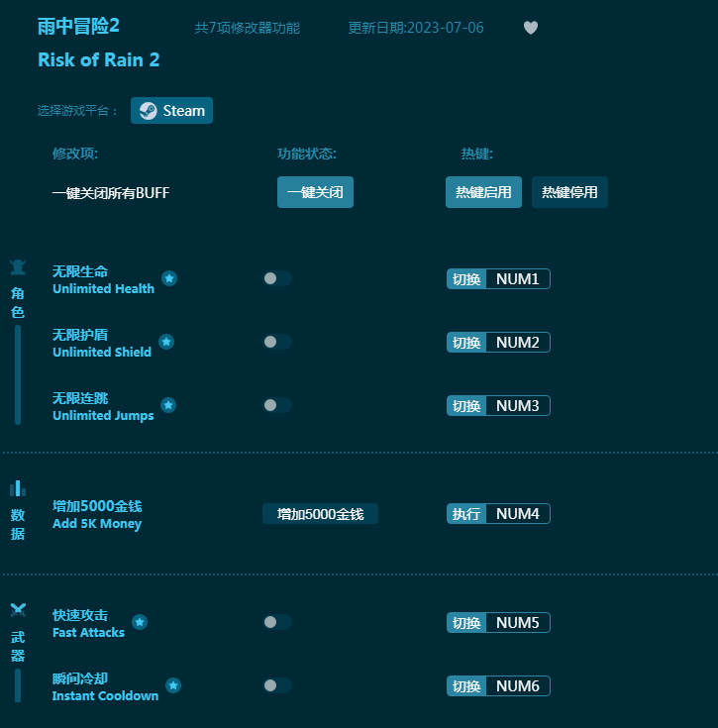
Task: Click the Unlimited Health label
Action: point(103,289)
